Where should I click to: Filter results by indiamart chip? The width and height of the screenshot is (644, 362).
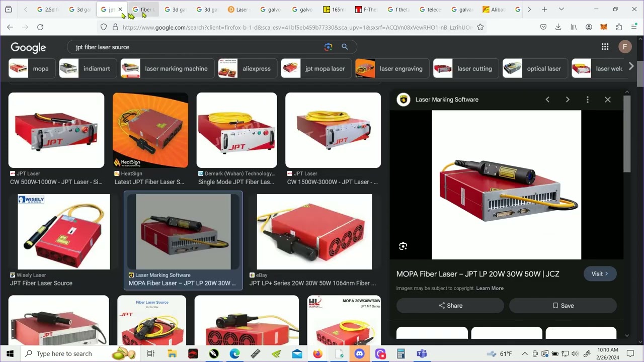pyautogui.click(x=88, y=68)
